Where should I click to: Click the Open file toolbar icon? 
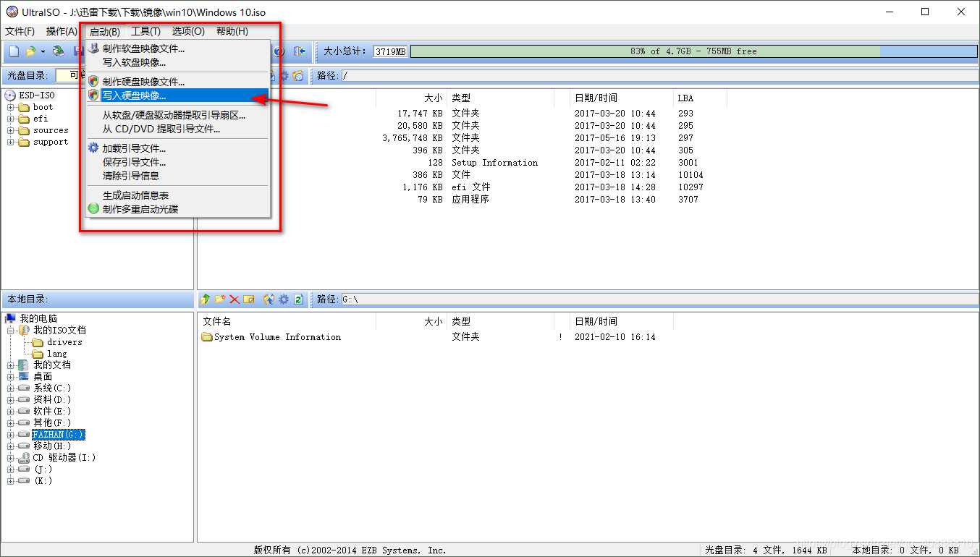(30, 51)
